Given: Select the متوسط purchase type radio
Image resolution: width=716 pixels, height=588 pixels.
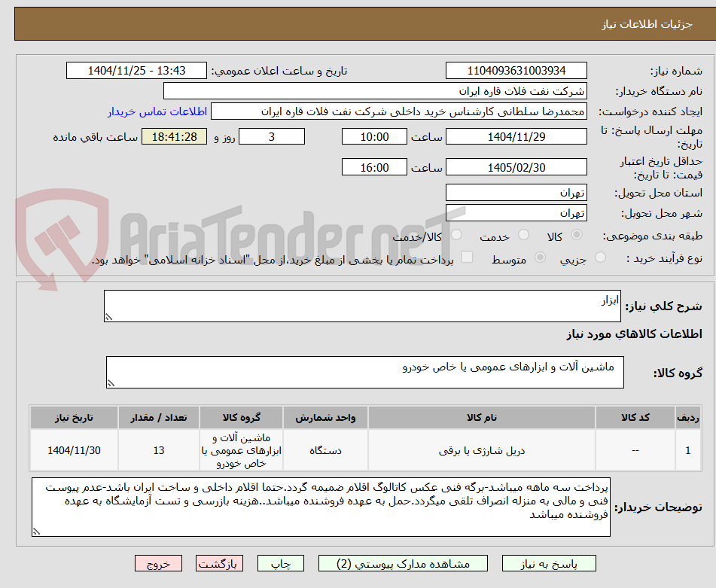Looking at the screenshot, I should [x=540, y=257].
